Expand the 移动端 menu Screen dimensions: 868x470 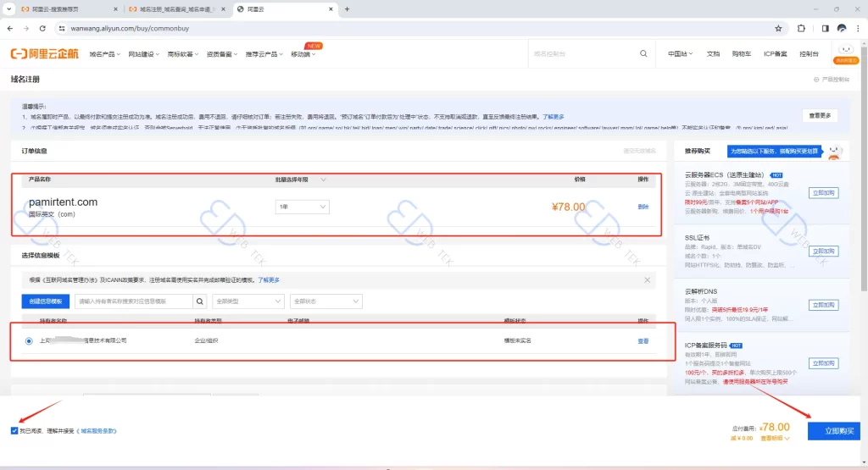click(303, 54)
